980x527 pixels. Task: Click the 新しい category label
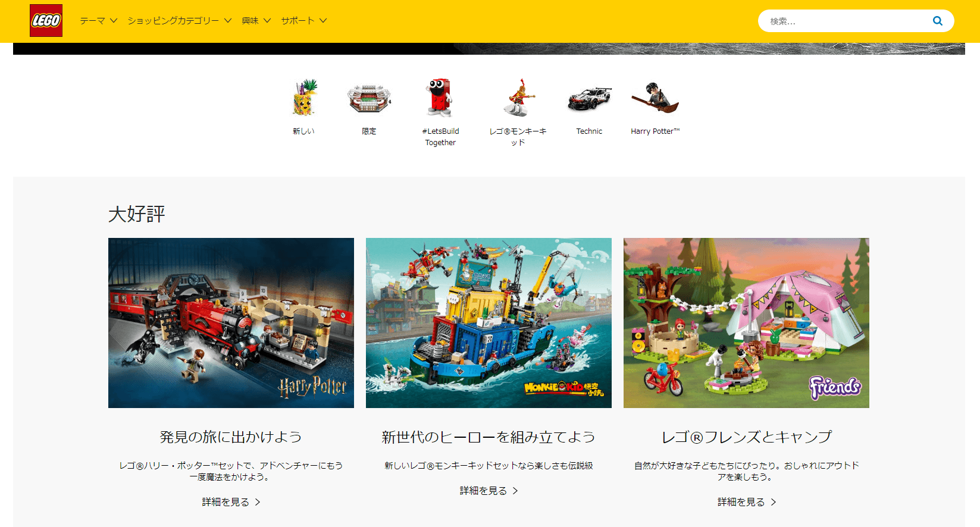point(303,131)
